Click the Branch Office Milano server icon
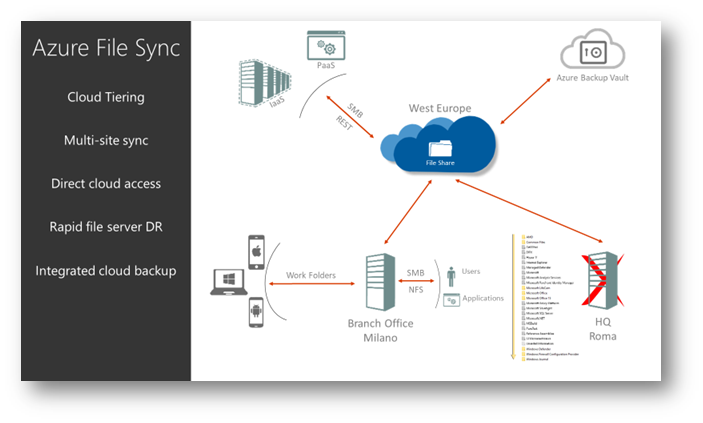Image resolution: width=703 pixels, height=423 pixels. (380, 282)
